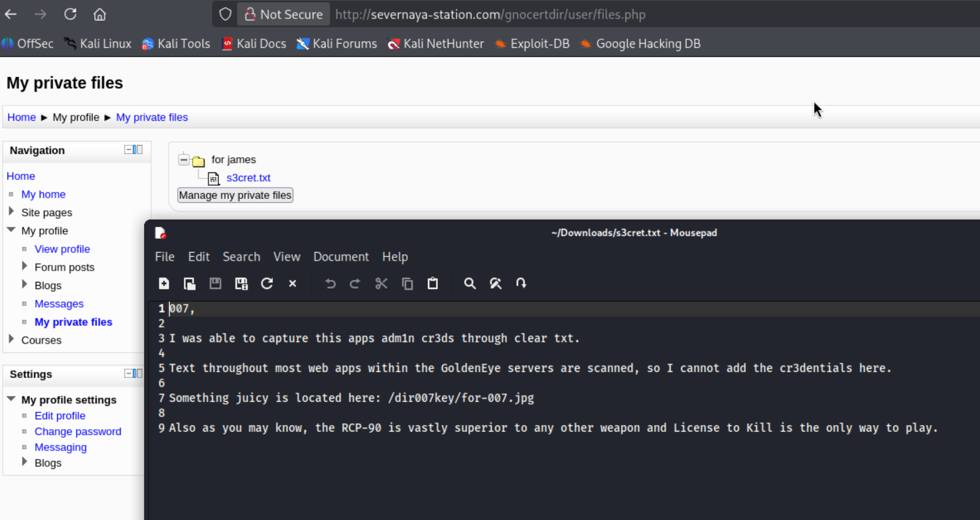
Task: Click Mousepad Find magnifier icon
Action: [x=470, y=284]
